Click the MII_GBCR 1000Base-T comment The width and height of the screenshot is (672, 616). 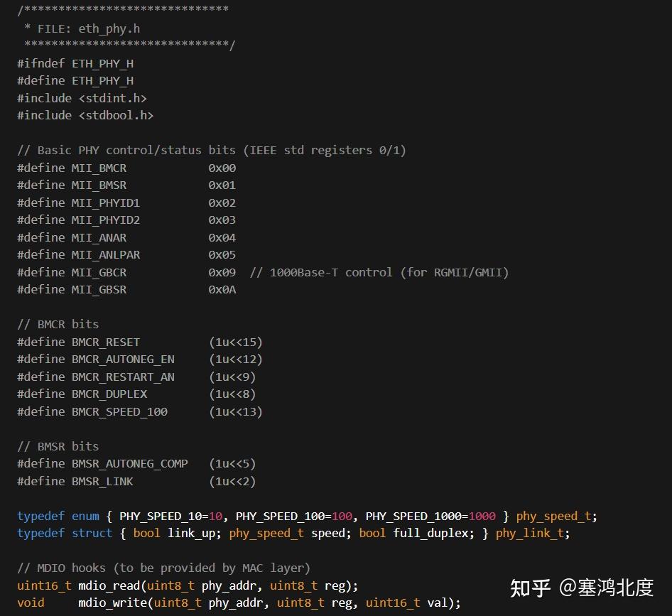[380, 271]
